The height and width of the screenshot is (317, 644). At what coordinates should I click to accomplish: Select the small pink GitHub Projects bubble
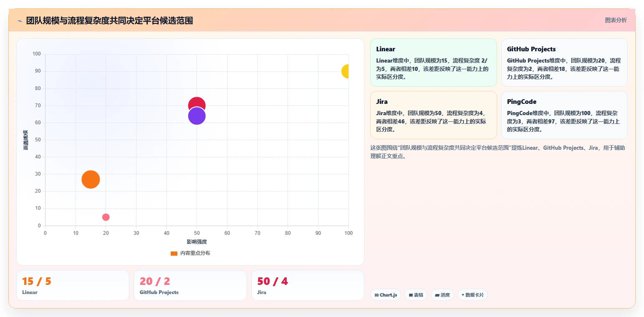(106, 217)
